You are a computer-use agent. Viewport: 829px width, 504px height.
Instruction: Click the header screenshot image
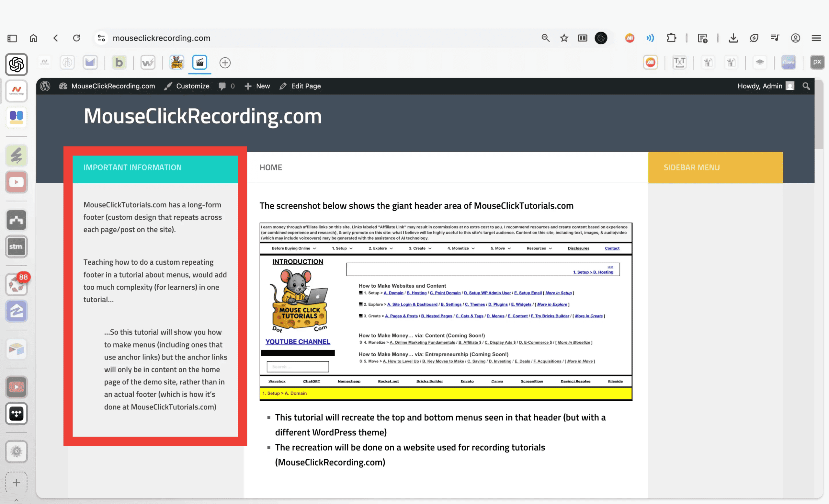tap(446, 311)
